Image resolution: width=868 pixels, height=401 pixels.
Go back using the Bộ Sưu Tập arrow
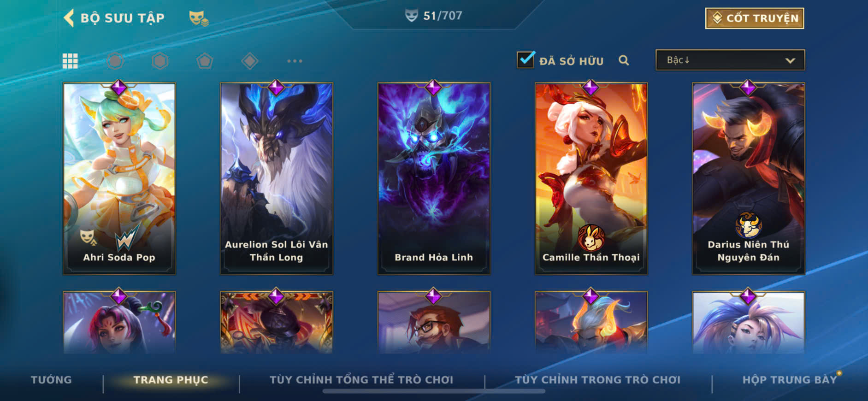[x=69, y=18]
